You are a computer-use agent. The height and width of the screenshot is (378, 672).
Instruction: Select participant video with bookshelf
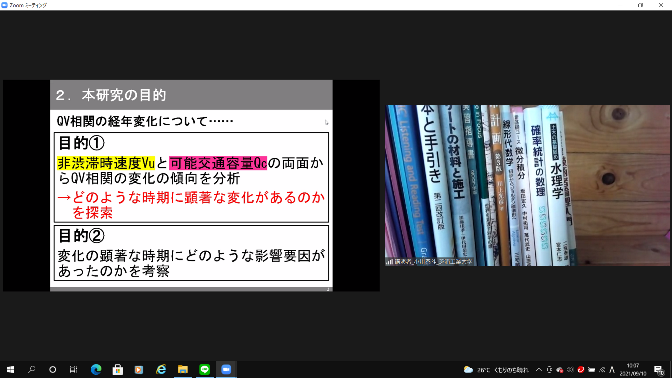coord(528,185)
